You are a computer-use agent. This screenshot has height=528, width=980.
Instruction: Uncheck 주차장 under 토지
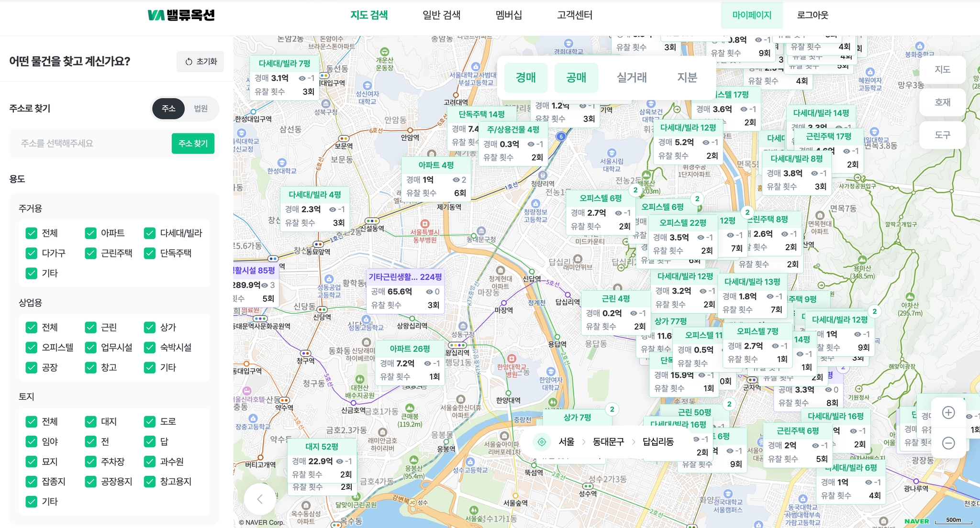90,462
